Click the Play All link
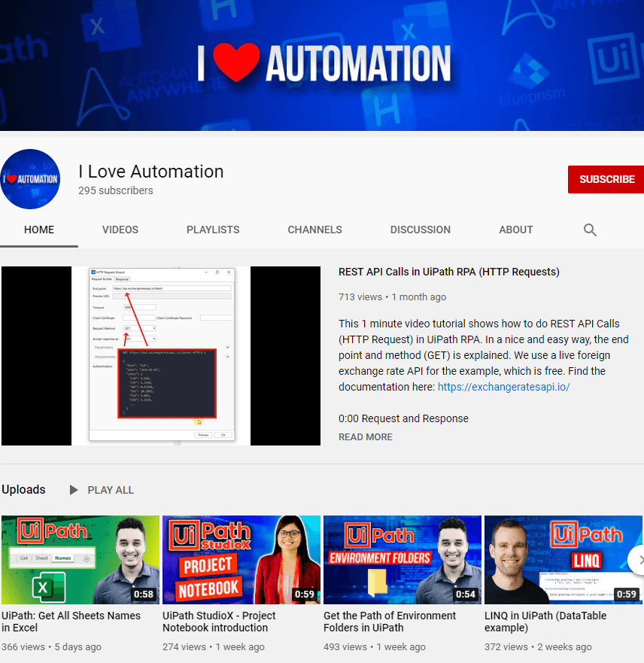 click(111, 490)
